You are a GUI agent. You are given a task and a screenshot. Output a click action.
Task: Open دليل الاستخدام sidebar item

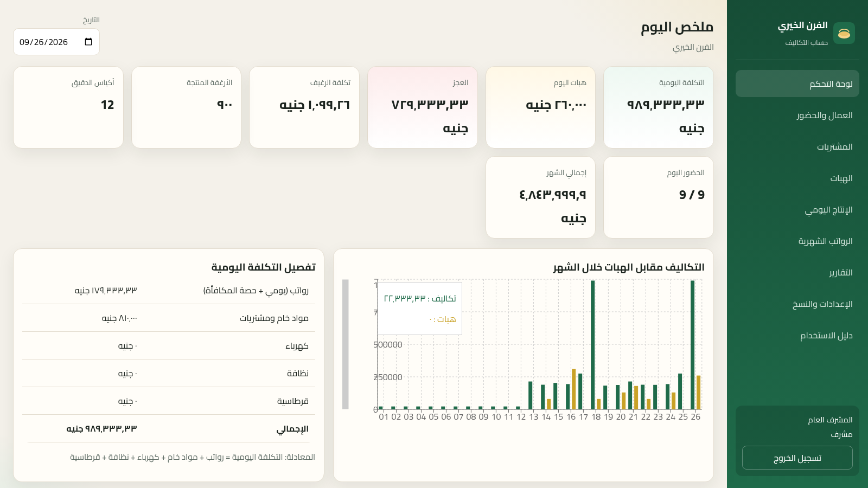[x=797, y=335]
